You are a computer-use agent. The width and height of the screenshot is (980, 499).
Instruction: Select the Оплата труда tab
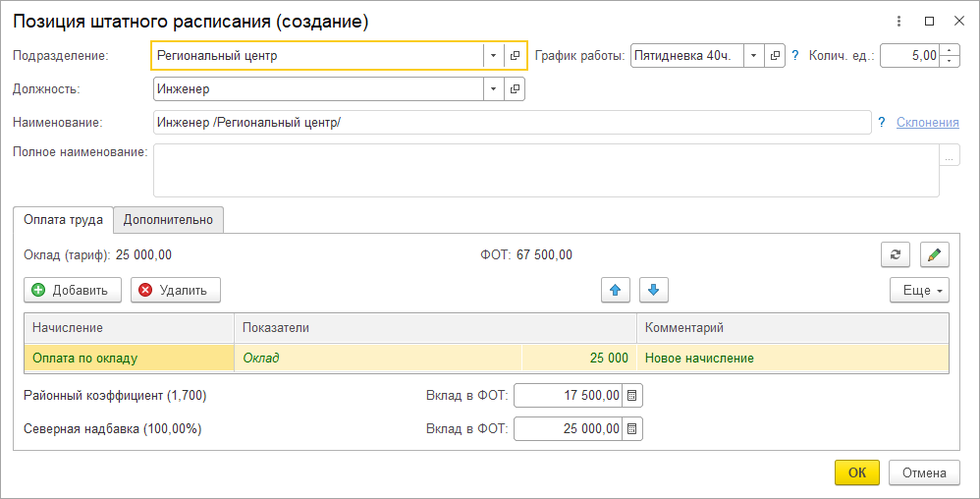63,220
